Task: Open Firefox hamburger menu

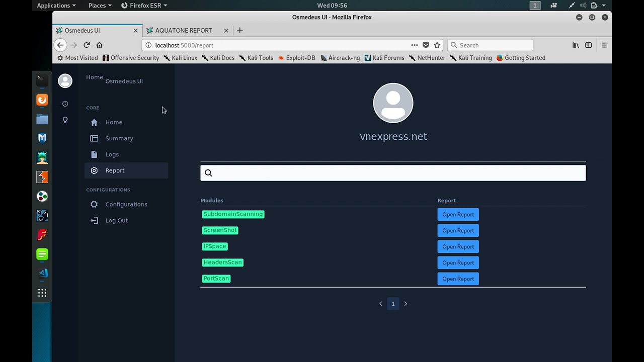Action: [x=604, y=45]
